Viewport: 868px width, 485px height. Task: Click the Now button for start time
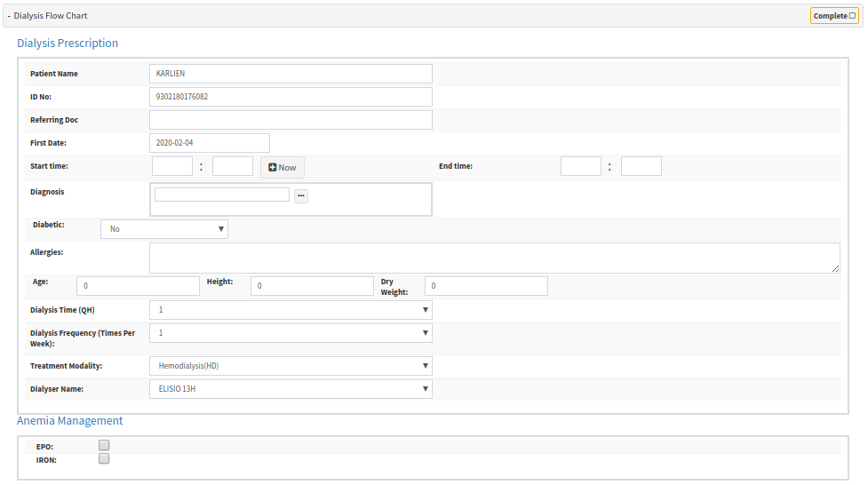click(x=282, y=167)
